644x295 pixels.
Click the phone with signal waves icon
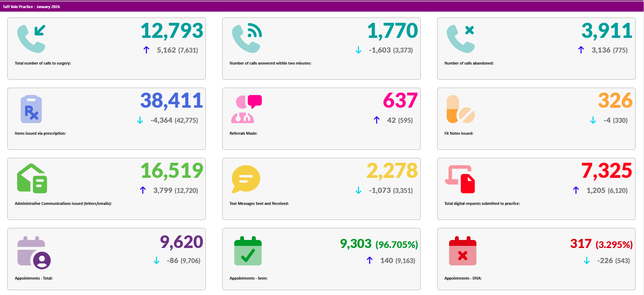coord(246,39)
